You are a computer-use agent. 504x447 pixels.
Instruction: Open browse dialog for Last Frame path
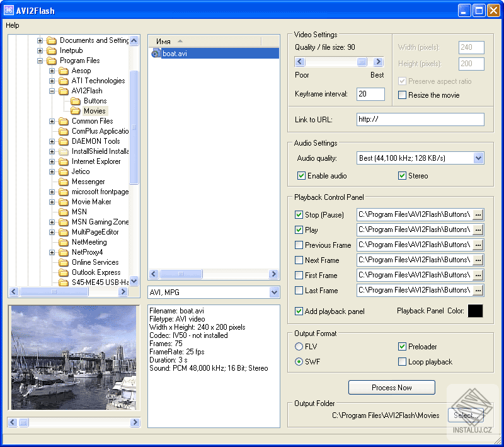pos(478,291)
